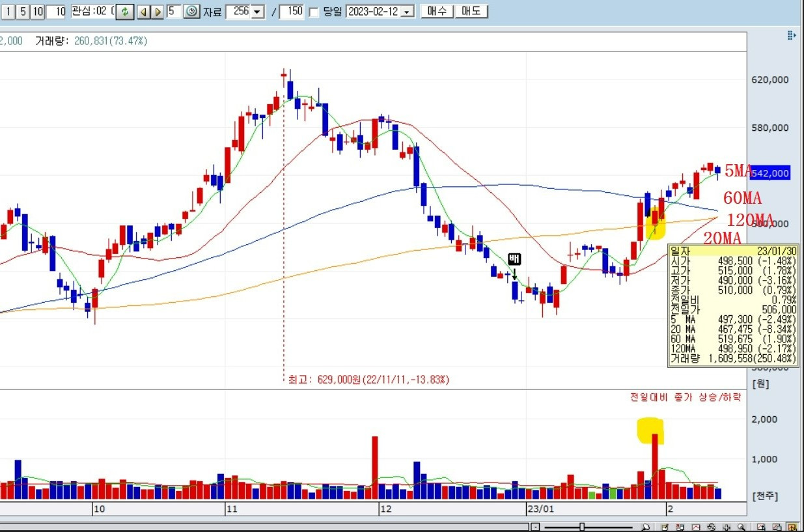Click the 580,000 price axis label
804x532 pixels.
point(771,128)
